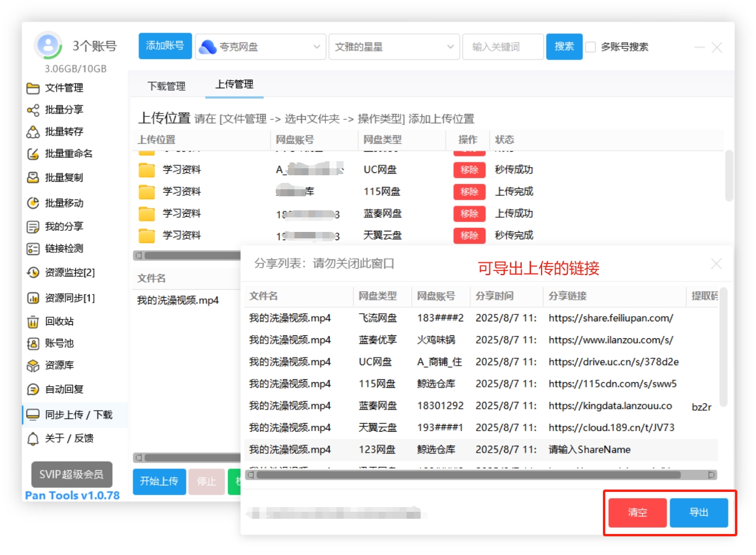The width and height of the screenshot is (756, 555).
Task: Open 账号池 account pool icon
Action: tap(33, 344)
